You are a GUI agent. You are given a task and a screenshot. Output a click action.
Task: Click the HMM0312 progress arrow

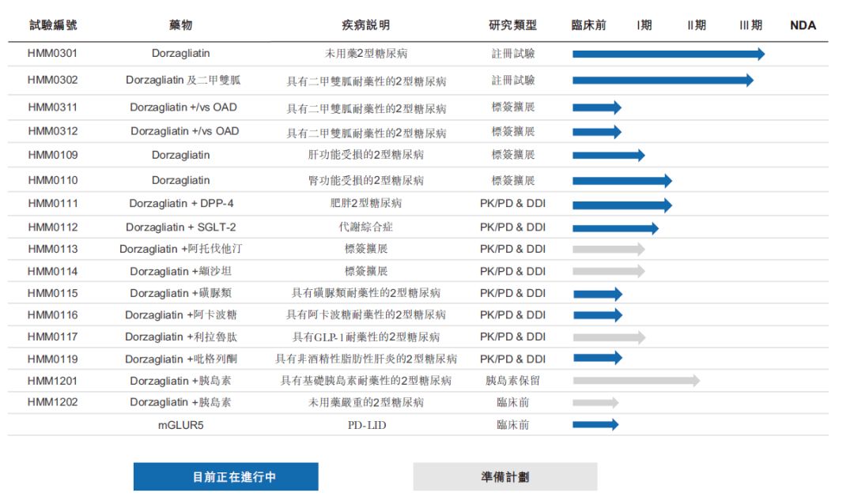click(x=597, y=132)
